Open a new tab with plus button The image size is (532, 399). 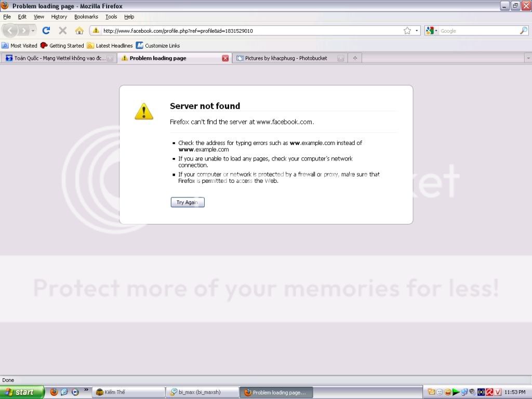(355, 58)
